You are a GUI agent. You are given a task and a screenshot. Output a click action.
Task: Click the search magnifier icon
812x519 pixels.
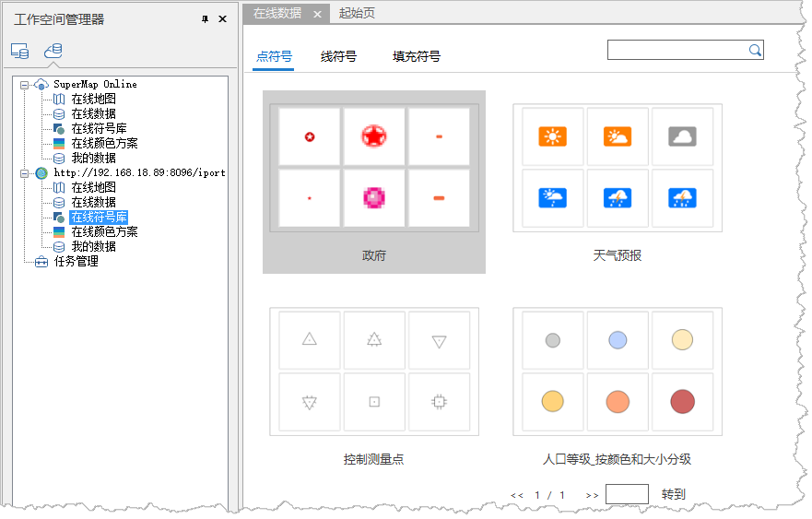pyautogui.click(x=754, y=50)
